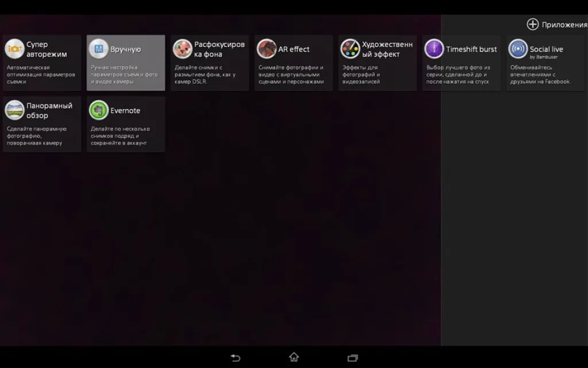Viewport: 588px width, 368px height.
Task: Start the Social live broadcast icon
Action: point(518,49)
